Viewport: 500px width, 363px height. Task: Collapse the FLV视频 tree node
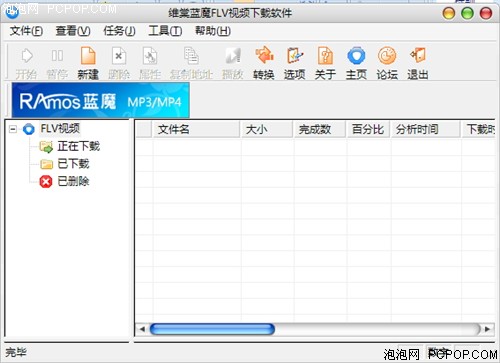click(x=13, y=129)
